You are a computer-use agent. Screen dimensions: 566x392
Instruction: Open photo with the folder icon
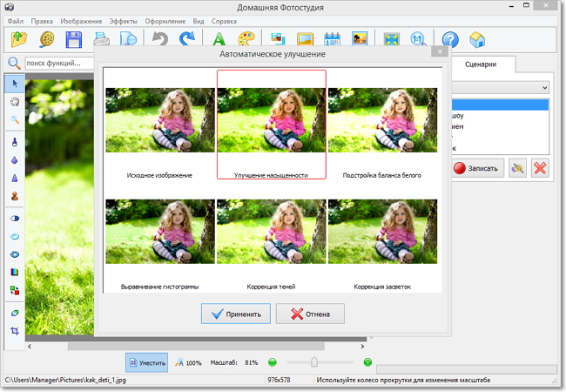[x=19, y=39]
